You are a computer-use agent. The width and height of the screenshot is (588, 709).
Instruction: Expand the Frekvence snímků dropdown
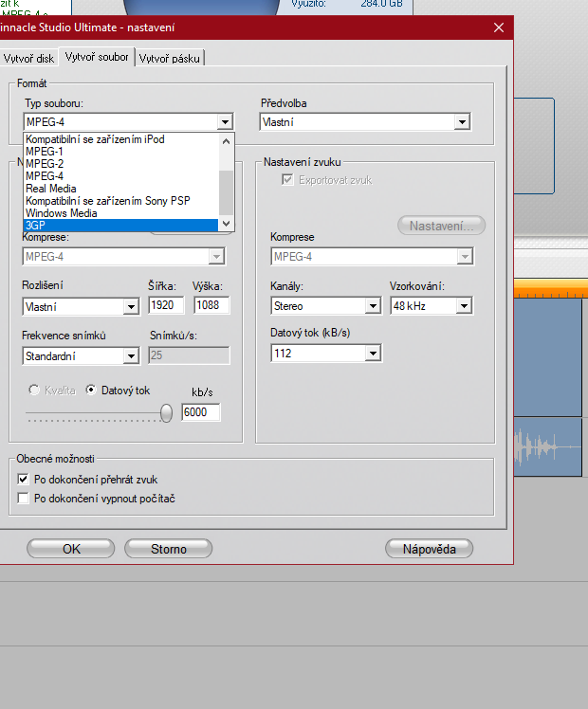tap(131, 356)
